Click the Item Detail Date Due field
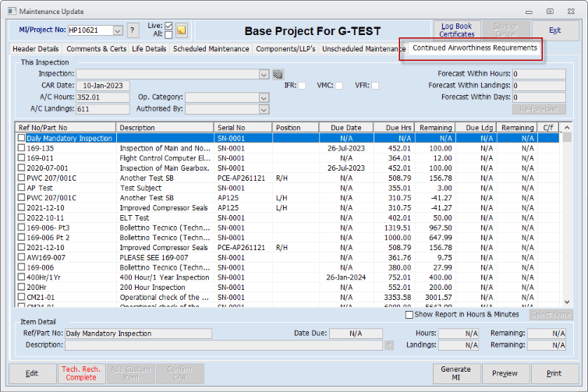The height and width of the screenshot is (392, 588). (356, 334)
